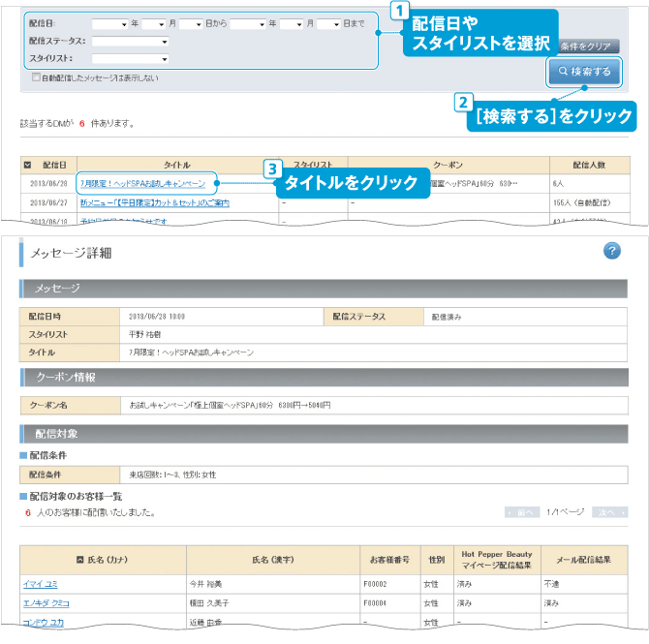Open customer イマイ ユミ link
This screenshot has width=649, height=644.
[x=42, y=584]
